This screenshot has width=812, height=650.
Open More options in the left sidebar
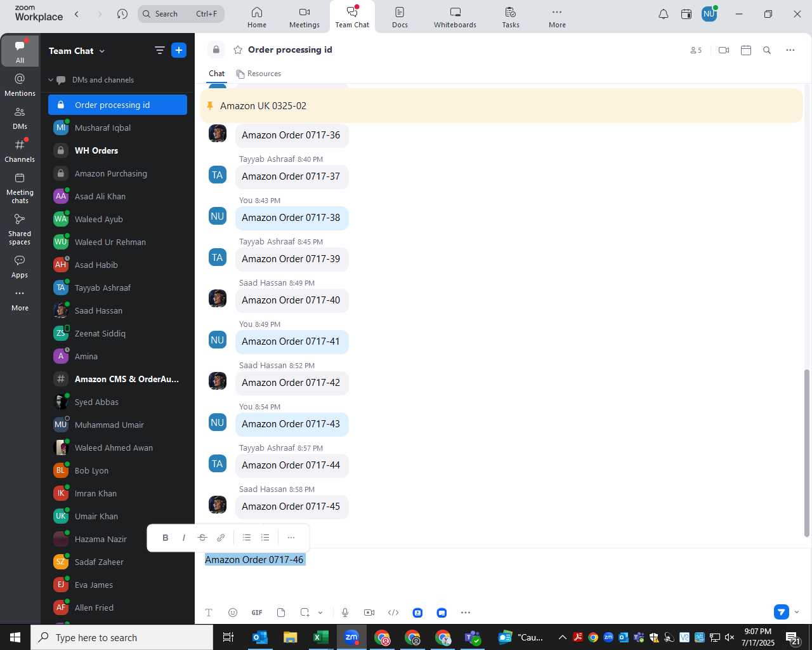(20, 300)
